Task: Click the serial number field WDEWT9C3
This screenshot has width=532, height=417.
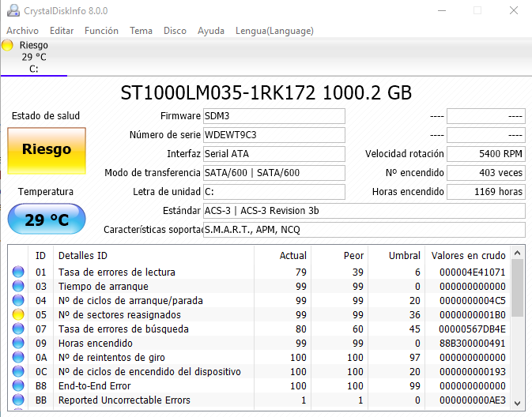Action: click(x=274, y=135)
